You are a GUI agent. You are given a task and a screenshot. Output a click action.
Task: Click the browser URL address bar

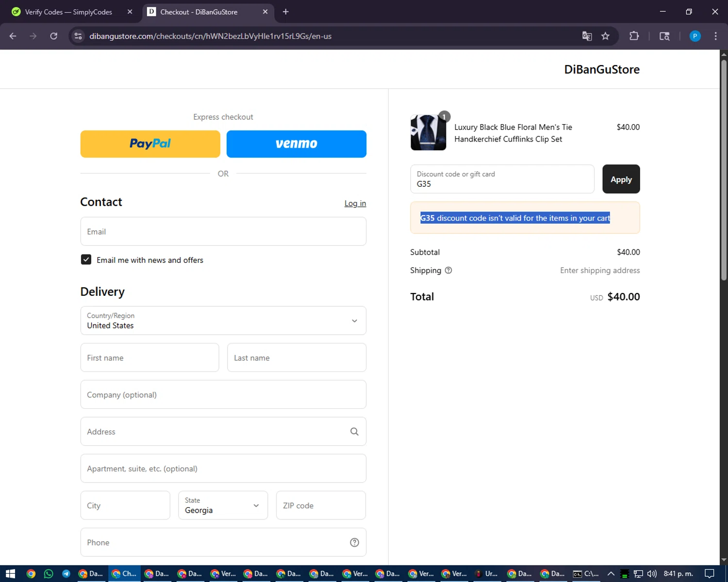point(330,36)
